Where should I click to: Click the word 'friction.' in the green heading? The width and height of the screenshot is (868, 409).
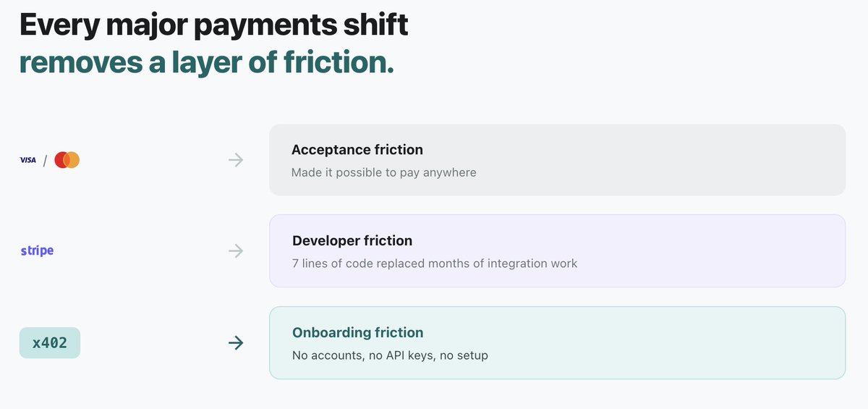pos(336,62)
